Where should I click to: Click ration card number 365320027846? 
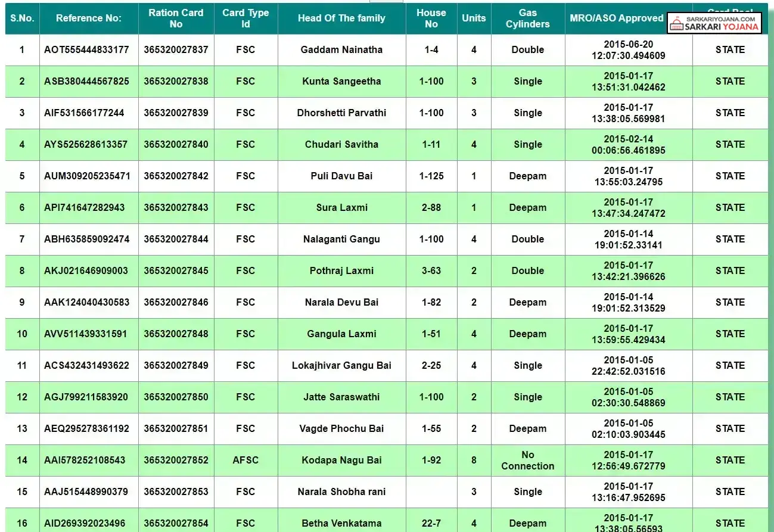(176, 303)
